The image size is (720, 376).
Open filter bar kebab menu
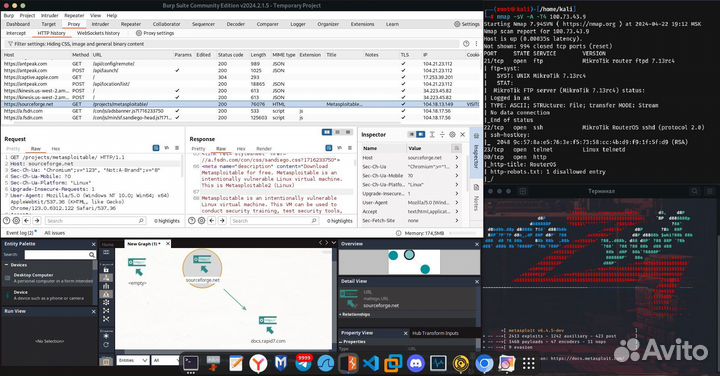click(x=476, y=44)
